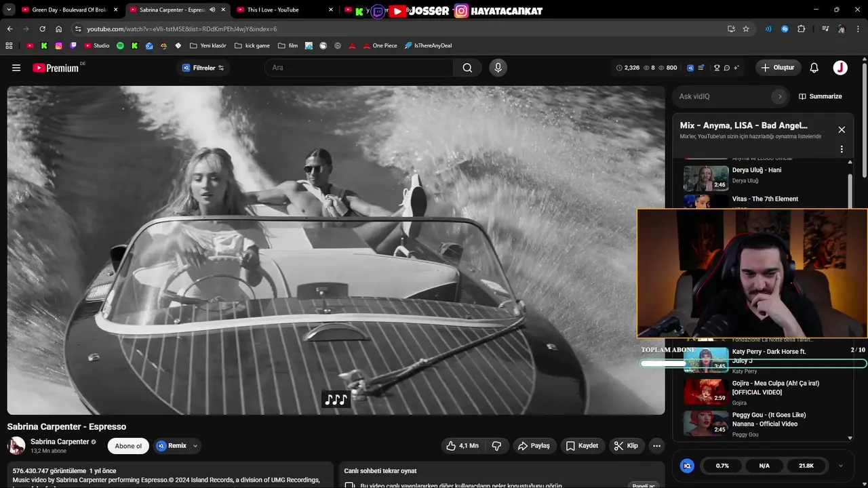868x488 pixels.
Task: Open Twitch bookmark icon
Action: (73, 46)
